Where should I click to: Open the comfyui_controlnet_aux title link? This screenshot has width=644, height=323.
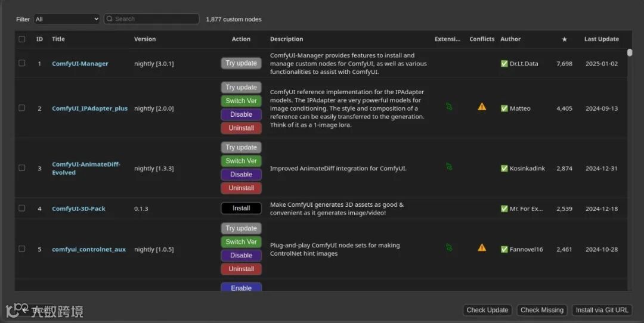[89, 249]
